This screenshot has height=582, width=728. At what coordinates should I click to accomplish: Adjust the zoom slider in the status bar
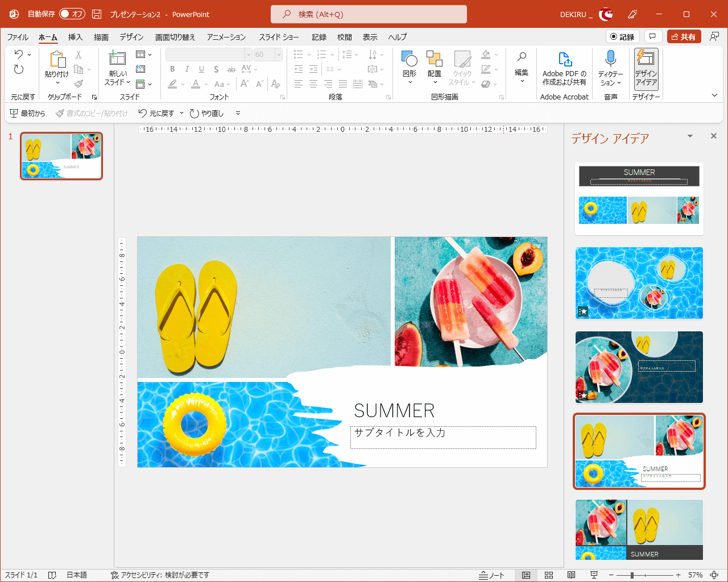coord(632,575)
